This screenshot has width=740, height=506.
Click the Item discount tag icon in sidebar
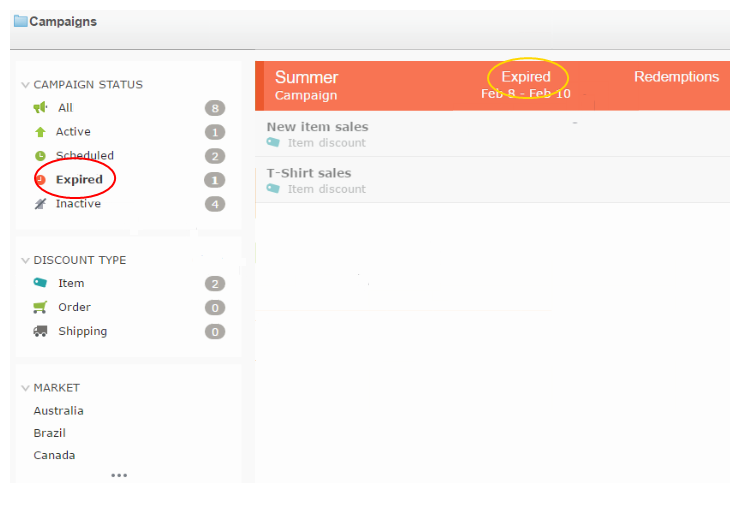(40, 284)
